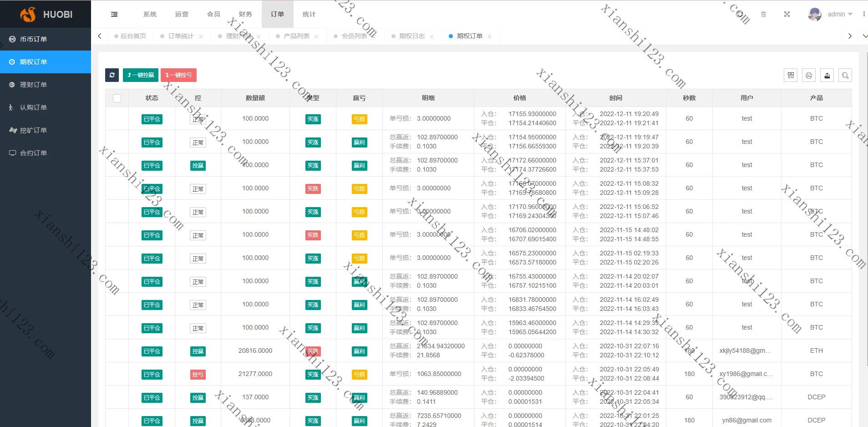Image resolution: width=868 pixels, height=427 pixels.
Task: Click the 秒数 column header
Action: 690,98
